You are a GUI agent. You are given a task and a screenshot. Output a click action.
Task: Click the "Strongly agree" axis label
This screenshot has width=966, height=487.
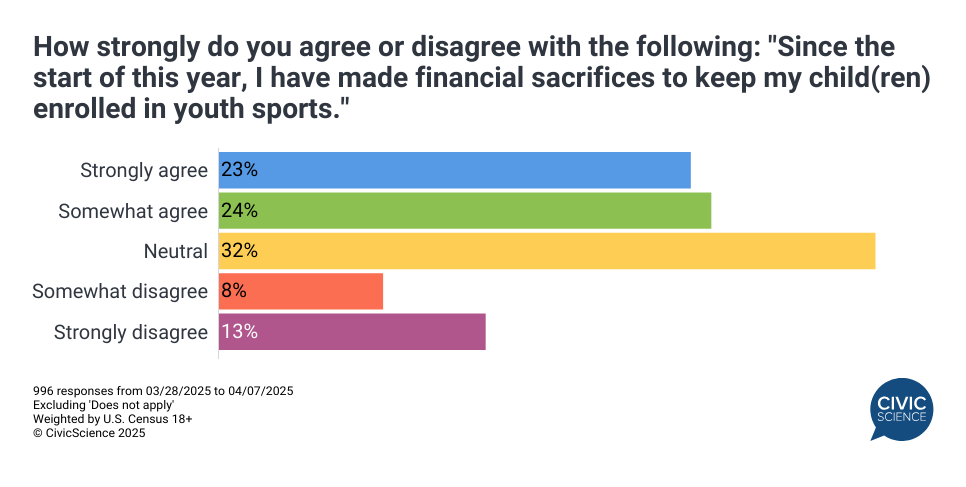(x=144, y=170)
